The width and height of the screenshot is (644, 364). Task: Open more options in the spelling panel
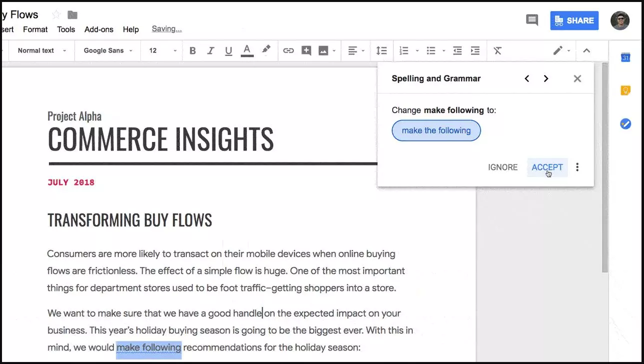(x=578, y=167)
